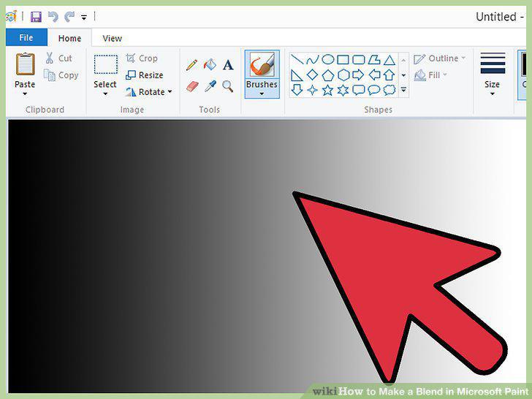Screen dimensions: 532x399
Task: Redo the last action
Action: (x=69, y=17)
